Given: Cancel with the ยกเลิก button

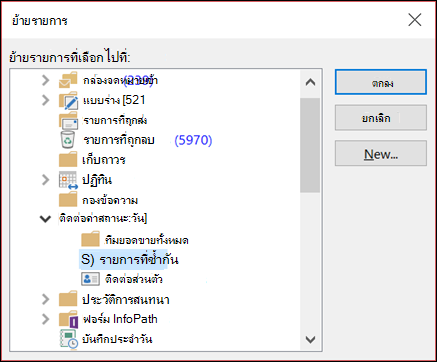Looking at the screenshot, I should click(381, 118).
